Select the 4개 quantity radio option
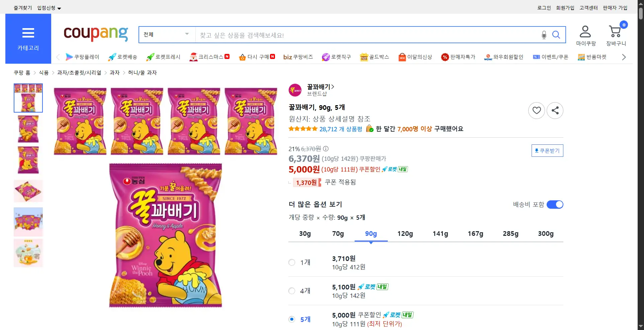This screenshot has width=644, height=330. [x=292, y=291]
